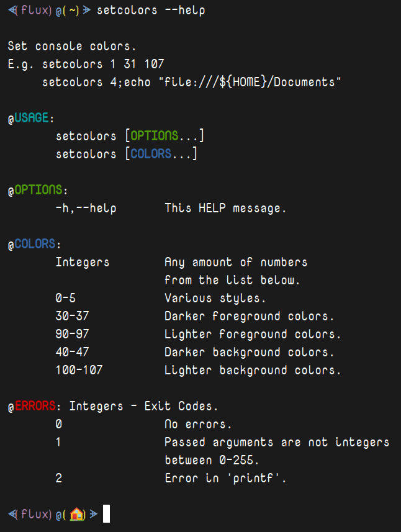
Task: Click the left arrow glyph starting the bottom prompt
Action: click(x=12, y=515)
